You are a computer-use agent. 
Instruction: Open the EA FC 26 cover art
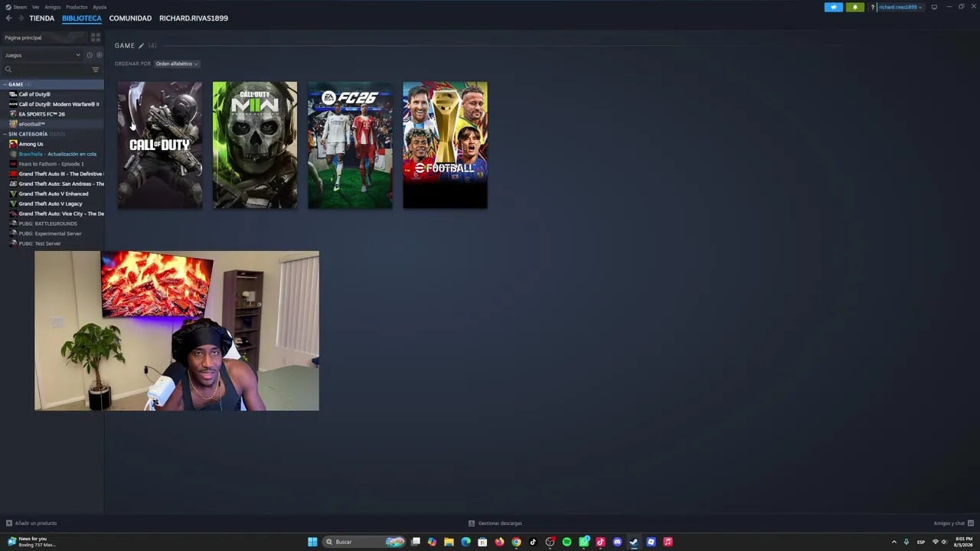point(350,145)
